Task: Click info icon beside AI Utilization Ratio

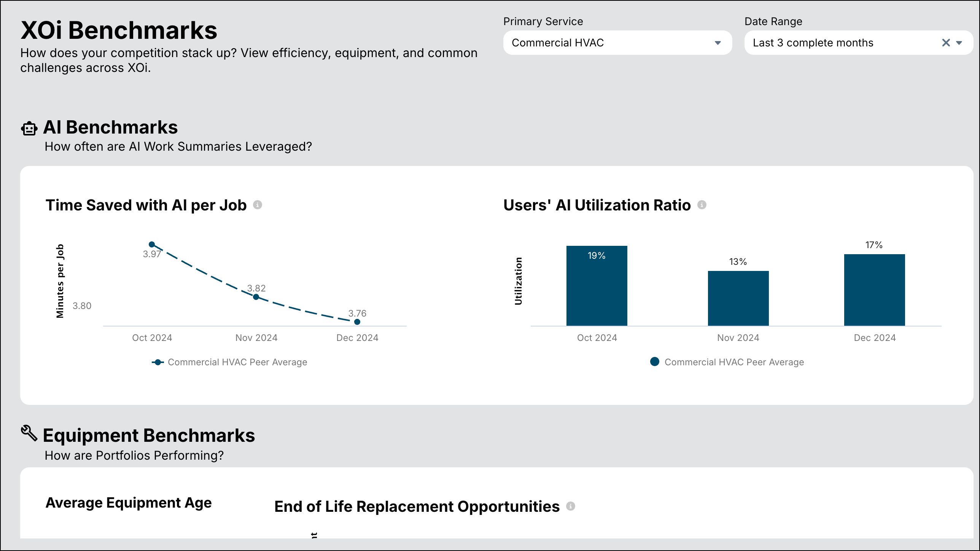Action: click(x=702, y=205)
